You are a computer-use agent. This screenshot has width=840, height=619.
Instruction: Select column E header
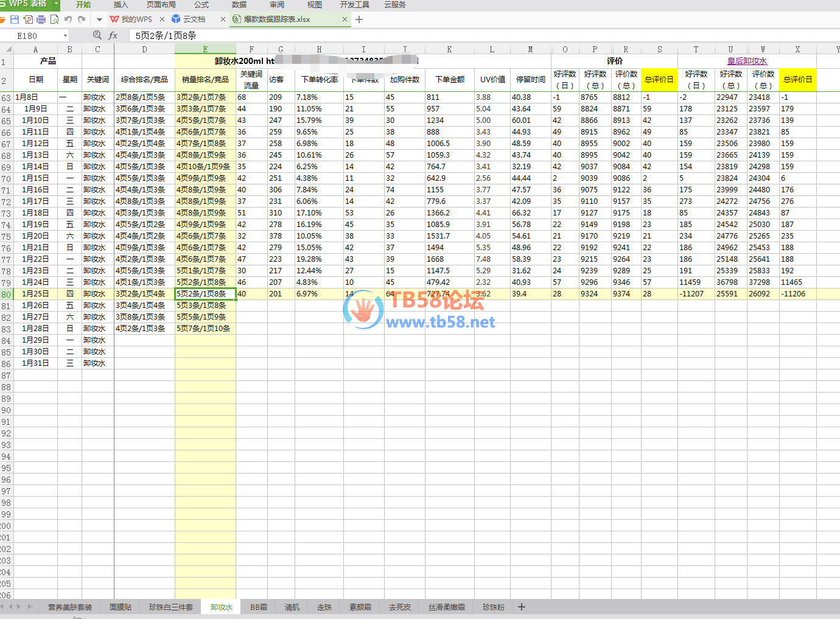(205, 49)
